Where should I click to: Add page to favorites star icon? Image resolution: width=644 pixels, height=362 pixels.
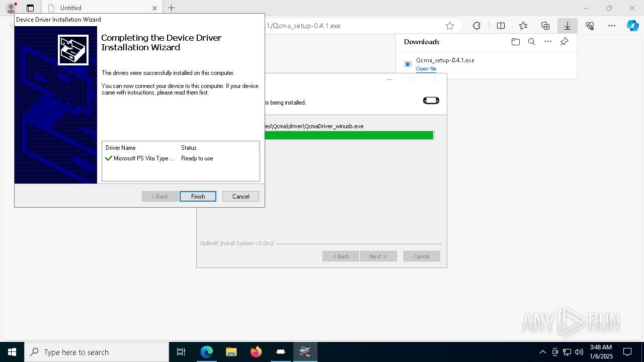[450, 26]
